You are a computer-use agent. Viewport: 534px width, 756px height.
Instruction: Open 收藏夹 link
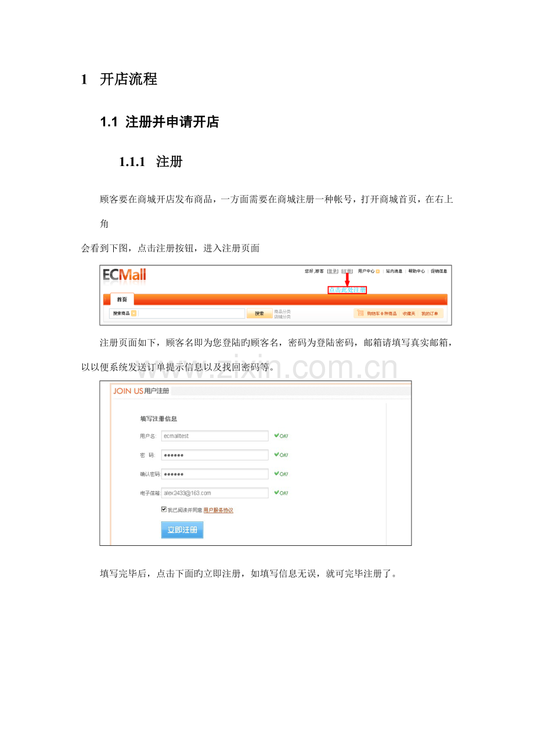click(x=409, y=314)
